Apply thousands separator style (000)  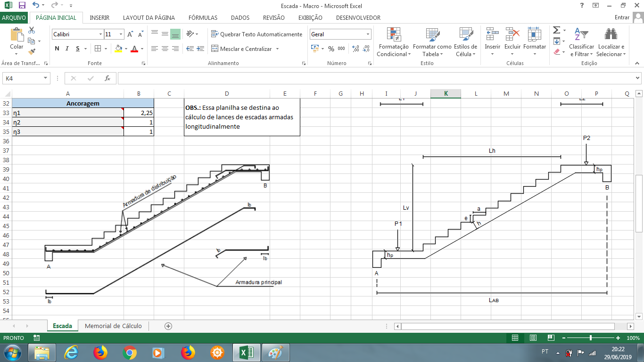[341, 49]
